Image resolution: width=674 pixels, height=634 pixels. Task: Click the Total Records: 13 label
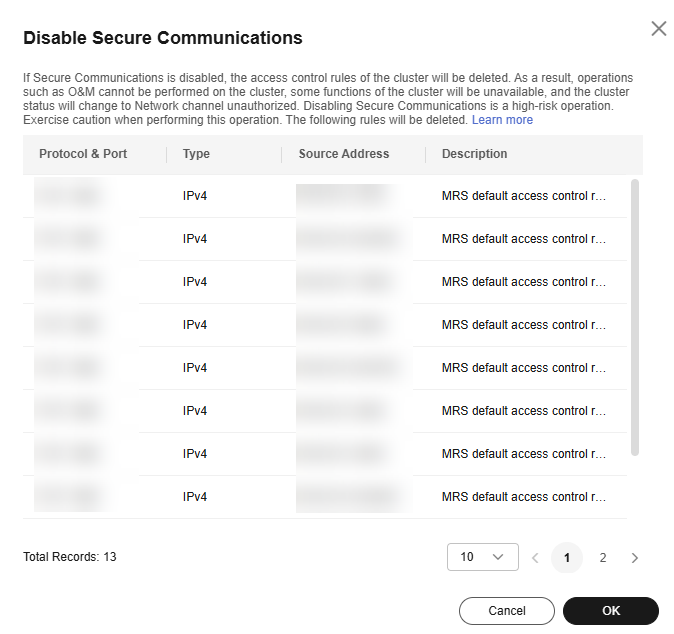pyautogui.click(x=70, y=557)
